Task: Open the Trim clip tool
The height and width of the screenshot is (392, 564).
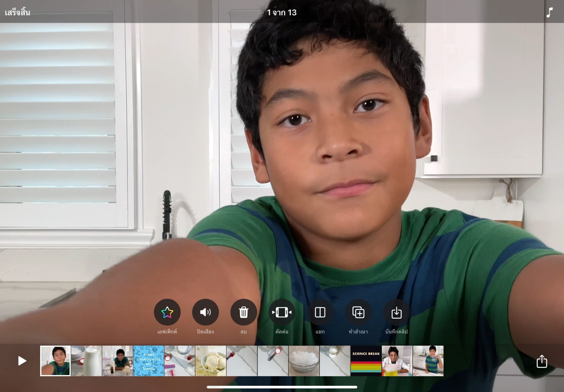Action: coord(282,312)
